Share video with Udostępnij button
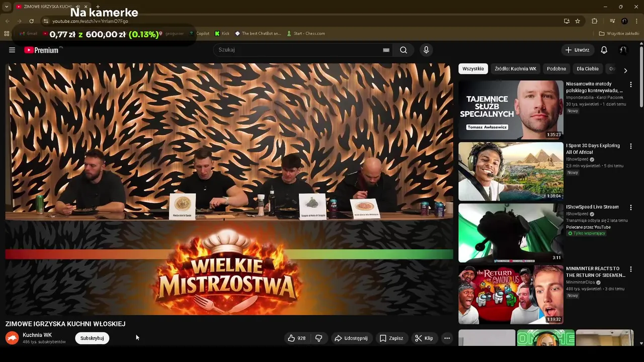 point(351,338)
